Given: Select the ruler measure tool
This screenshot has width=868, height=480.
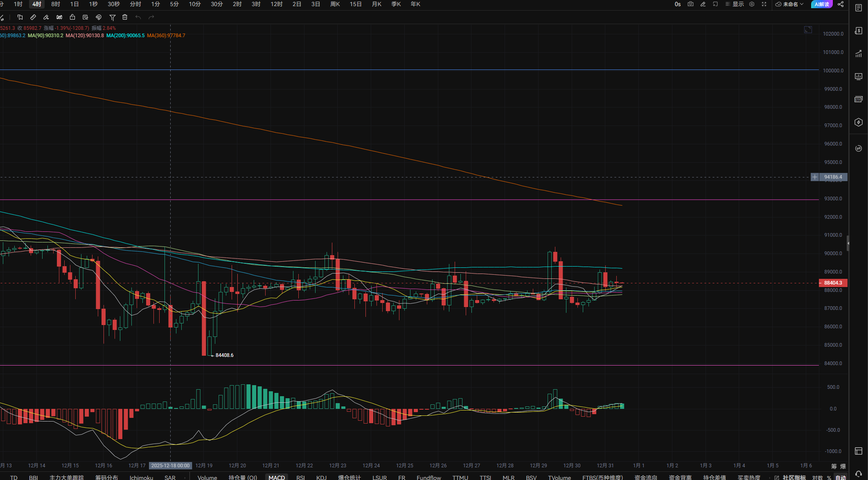Looking at the screenshot, I should click(x=33, y=17).
